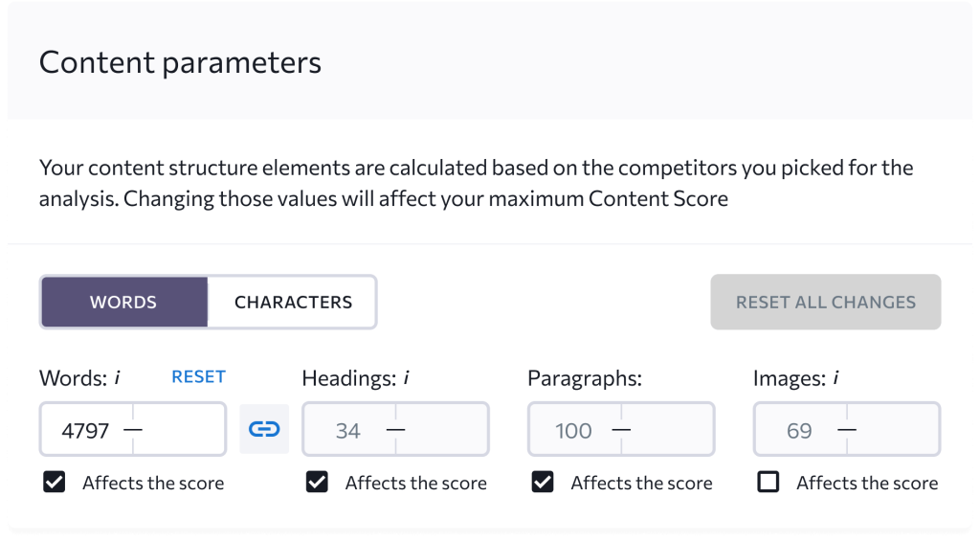This screenshot has width=980, height=542.
Task: Click the info icon next to Images
Action: pos(835,378)
